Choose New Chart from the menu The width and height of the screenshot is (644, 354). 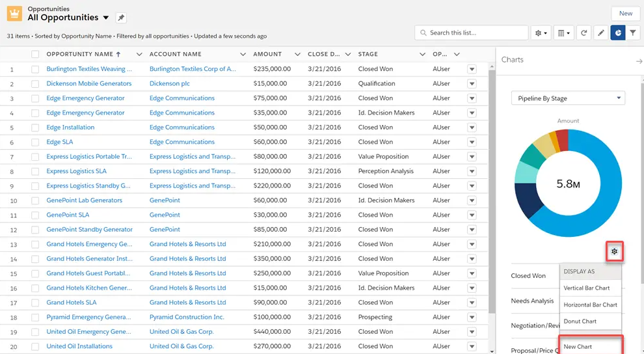[x=578, y=346]
